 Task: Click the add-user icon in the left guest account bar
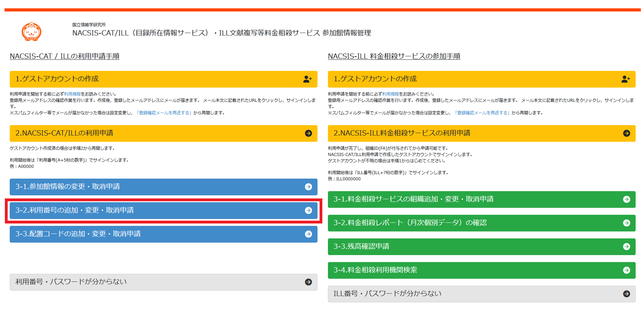click(x=307, y=79)
